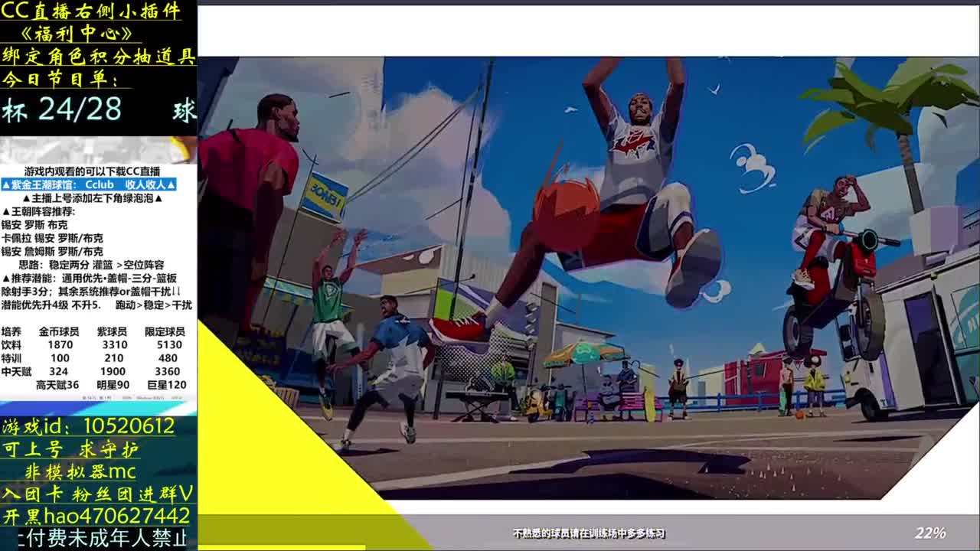Click the 入团卡 粉丝团进群V line
The image size is (980, 551).
(98, 494)
